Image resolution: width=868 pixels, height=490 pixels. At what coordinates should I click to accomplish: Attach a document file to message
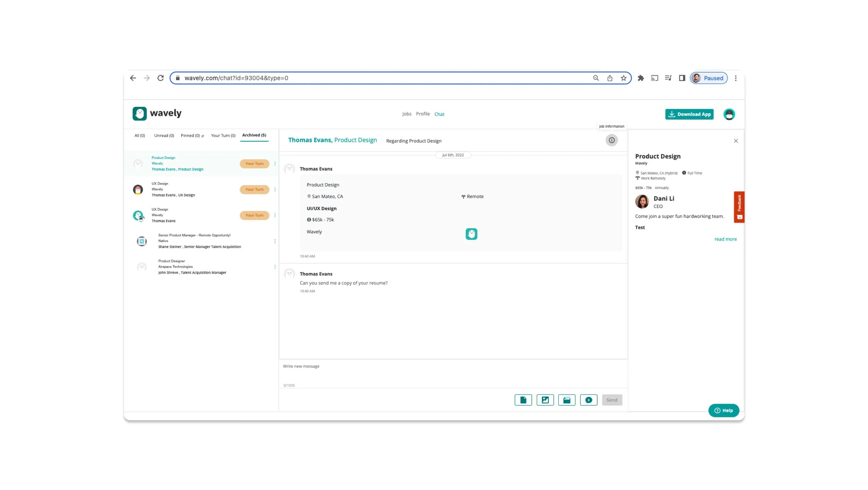tap(523, 400)
